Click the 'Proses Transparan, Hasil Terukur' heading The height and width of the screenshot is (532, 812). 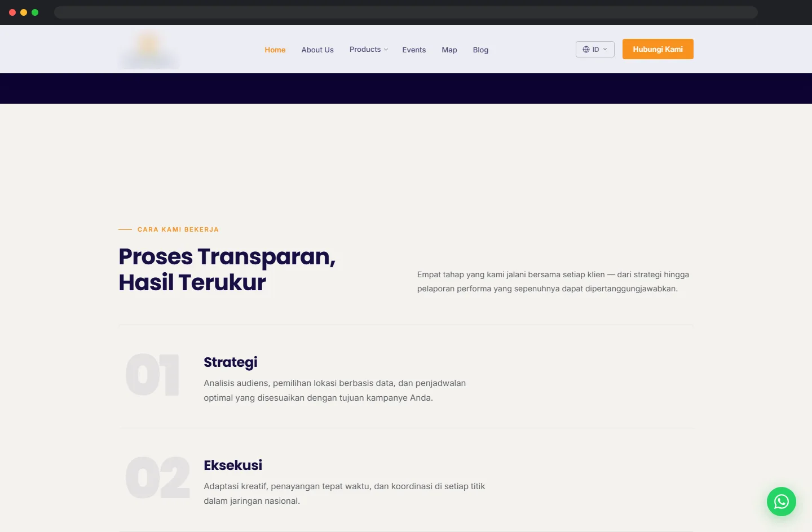227,269
